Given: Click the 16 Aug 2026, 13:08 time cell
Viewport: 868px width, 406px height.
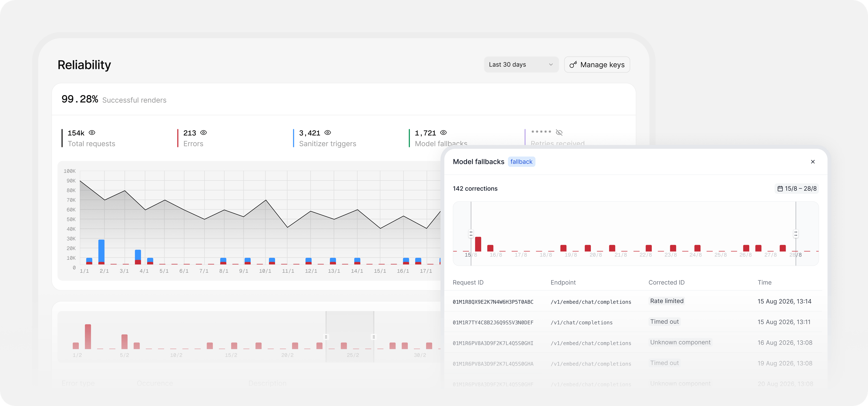Looking at the screenshot, I should point(785,343).
